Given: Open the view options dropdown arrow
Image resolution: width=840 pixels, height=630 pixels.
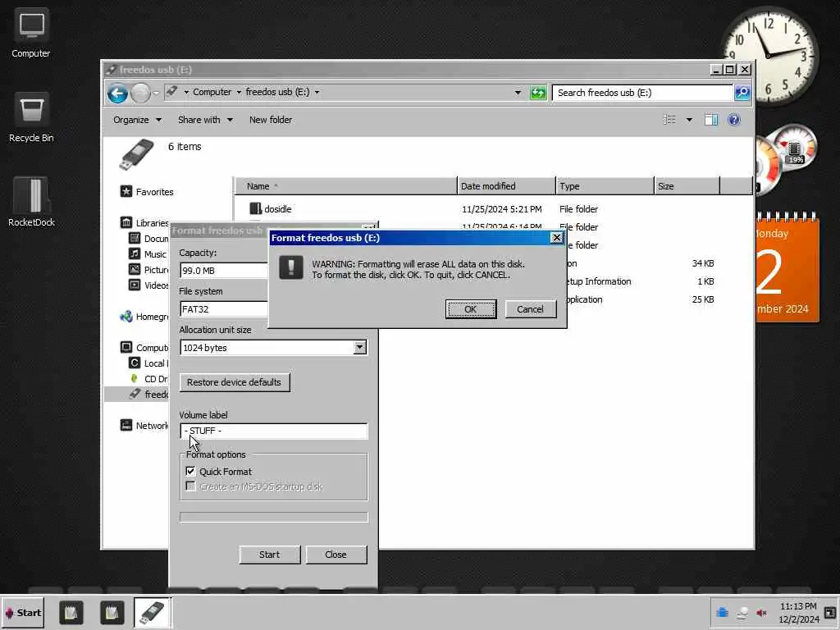Looking at the screenshot, I should (689, 120).
